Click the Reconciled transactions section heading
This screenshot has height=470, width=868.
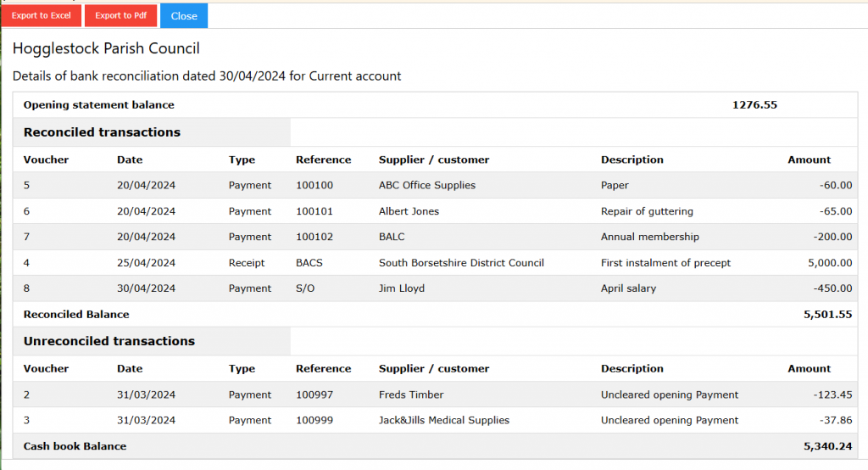tap(102, 131)
